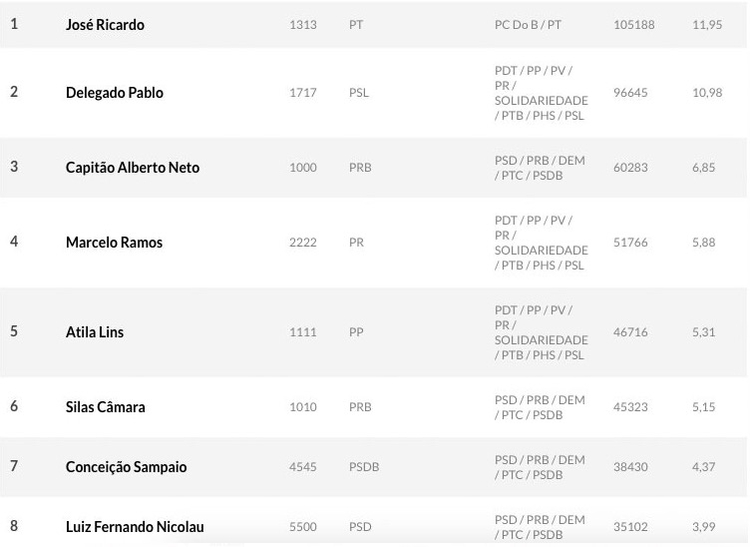Screen dimensions: 750x547
Task: Click the PP party label
Action: [x=356, y=332]
